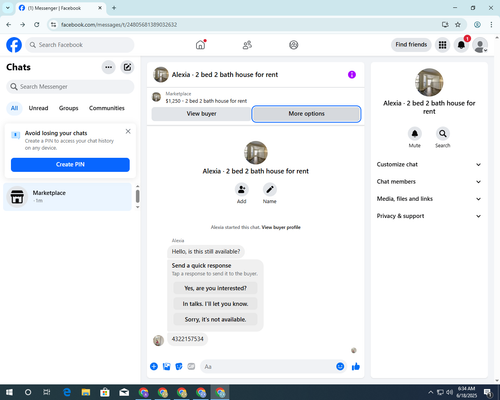The image size is (500, 400).
Task: Click the browser address bar URL
Action: coord(119,25)
